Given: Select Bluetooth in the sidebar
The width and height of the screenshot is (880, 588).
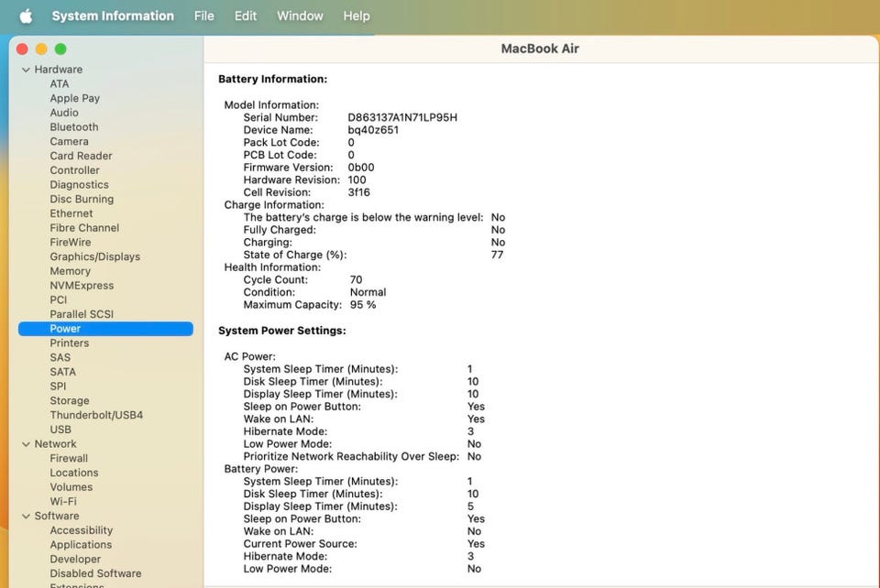Looking at the screenshot, I should (74, 127).
